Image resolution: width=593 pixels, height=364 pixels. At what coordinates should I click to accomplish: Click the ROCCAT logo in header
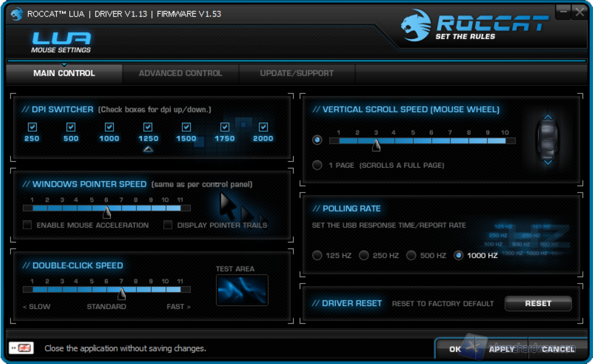[x=474, y=25]
